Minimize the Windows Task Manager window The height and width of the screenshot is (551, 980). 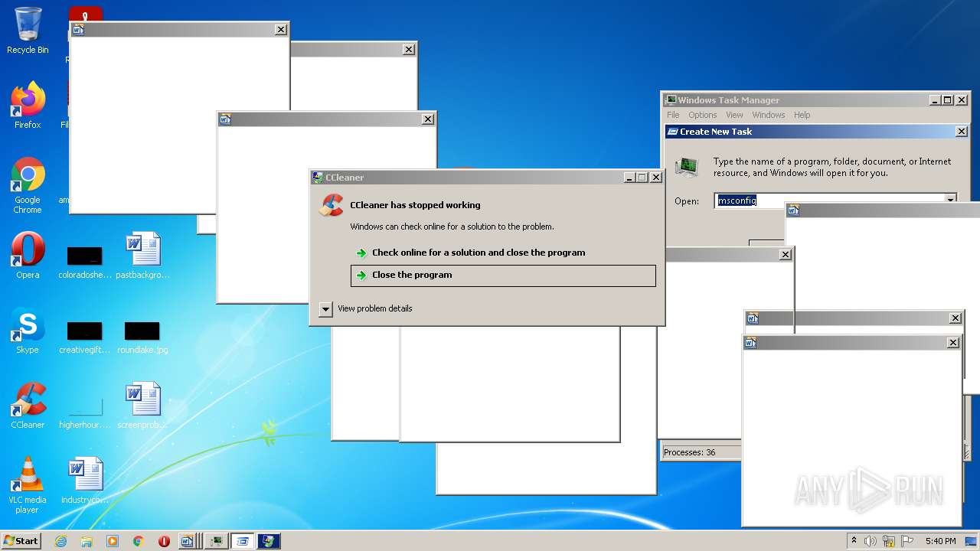click(x=936, y=100)
